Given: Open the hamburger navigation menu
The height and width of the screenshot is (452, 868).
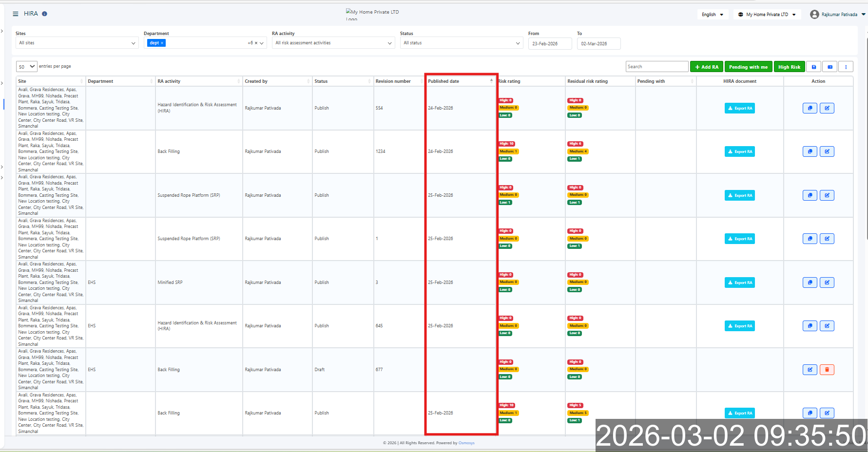Looking at the screenshot, I should pyautogui.click(x=16, y=14).
